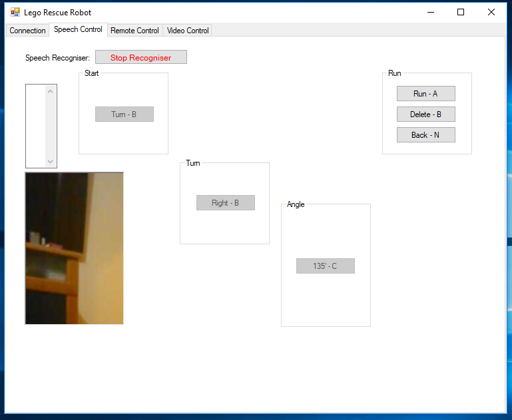Click the Speech Recogniser label

tap(57, 58)
